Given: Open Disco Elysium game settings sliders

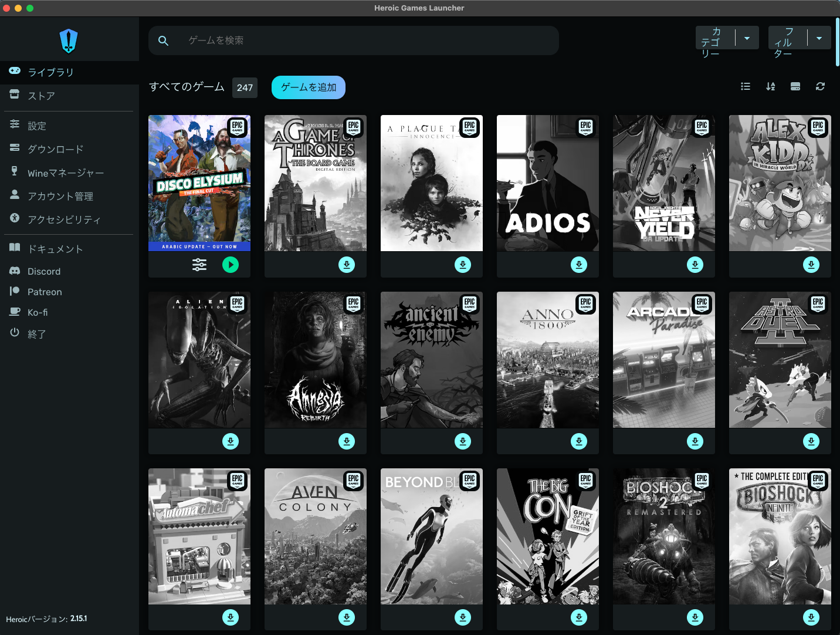Looking at the screenshot, I should click(199, 265).
